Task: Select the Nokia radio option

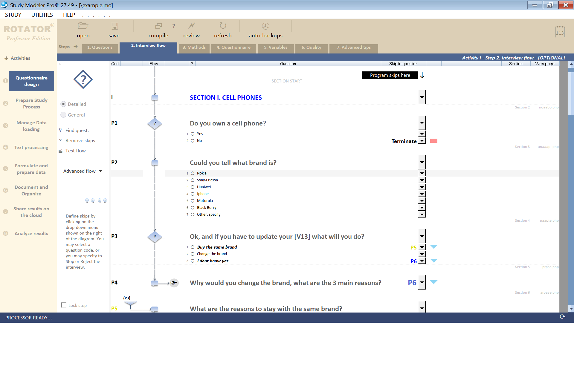Action: [x=193, y=173]
